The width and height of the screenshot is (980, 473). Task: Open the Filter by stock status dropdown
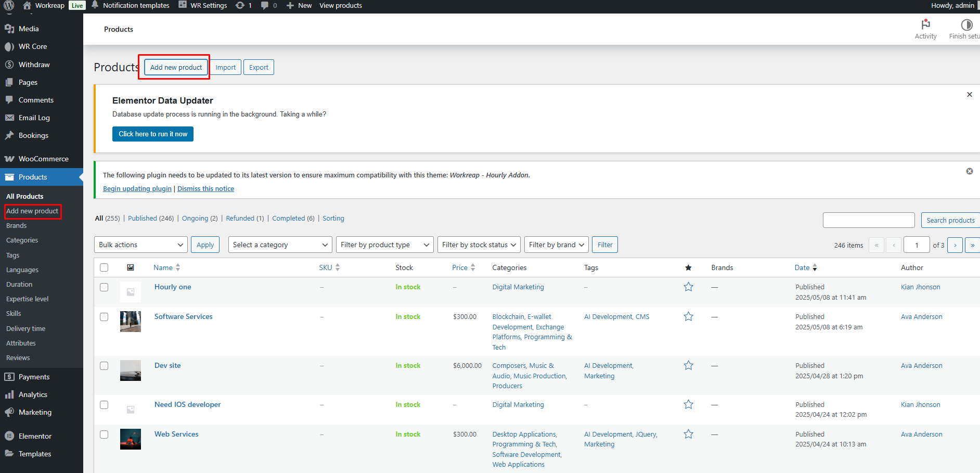tap(479, 245)
